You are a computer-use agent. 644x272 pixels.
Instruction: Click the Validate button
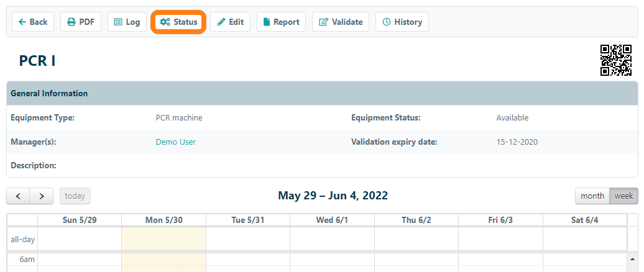pos(341,22)
